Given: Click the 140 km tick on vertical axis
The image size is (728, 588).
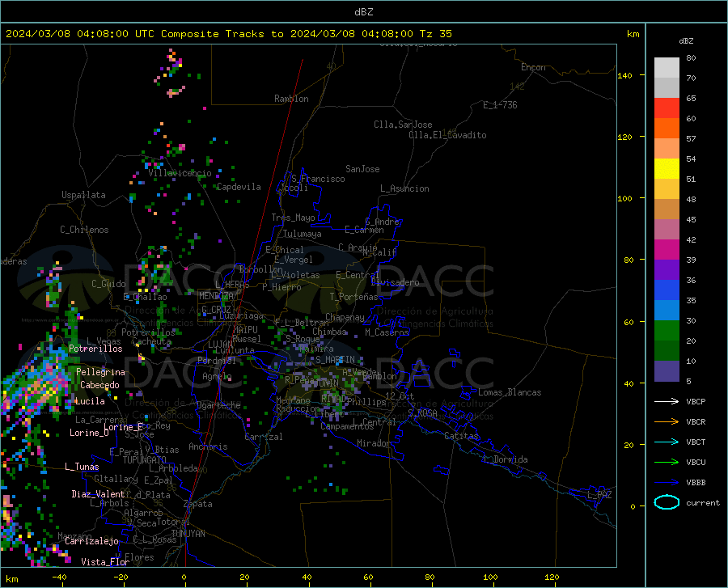Looking at the screenshot, I should (625, 75).
